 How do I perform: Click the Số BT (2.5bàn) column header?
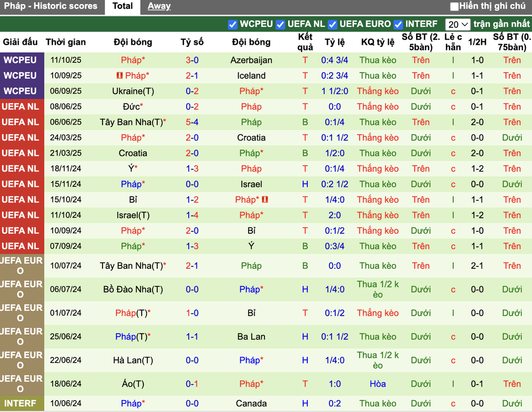click(421, 42)
